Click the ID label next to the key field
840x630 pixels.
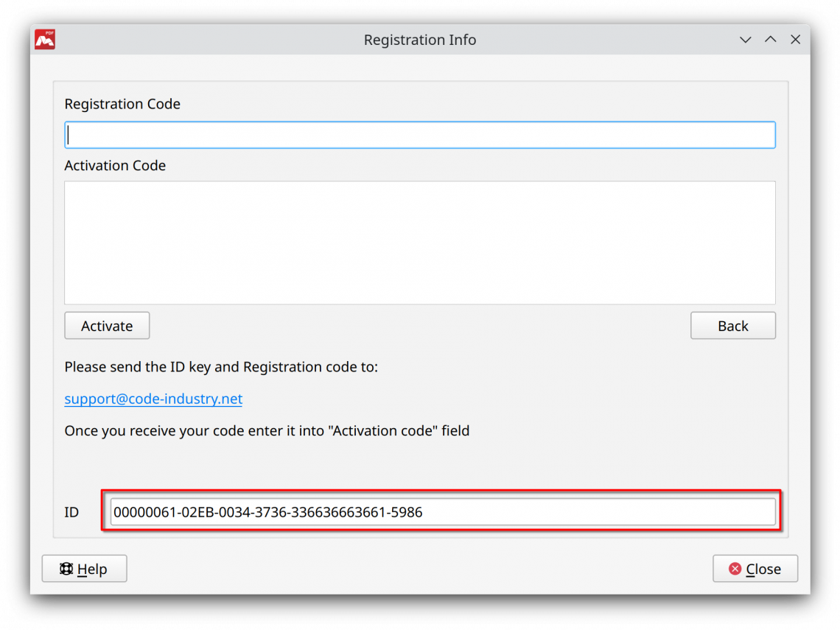click(x=71, y=511)
